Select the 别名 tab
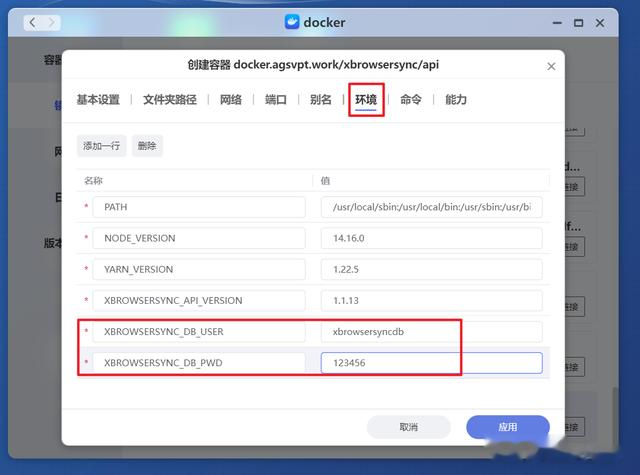The height and width of the screenshot is (475, 640). coord(320,100)
